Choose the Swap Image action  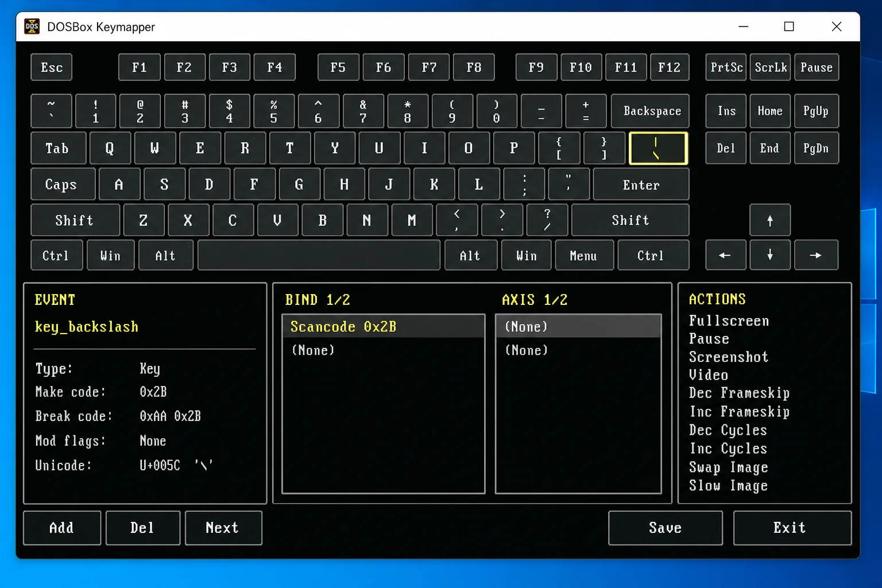coord(729,467)
